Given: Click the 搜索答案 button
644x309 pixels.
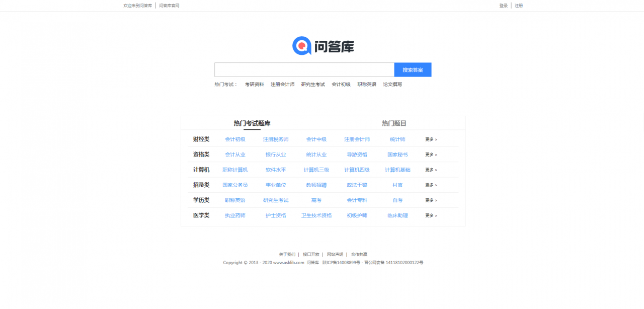Looking at the screenshot, I should [x=413, y=70].
